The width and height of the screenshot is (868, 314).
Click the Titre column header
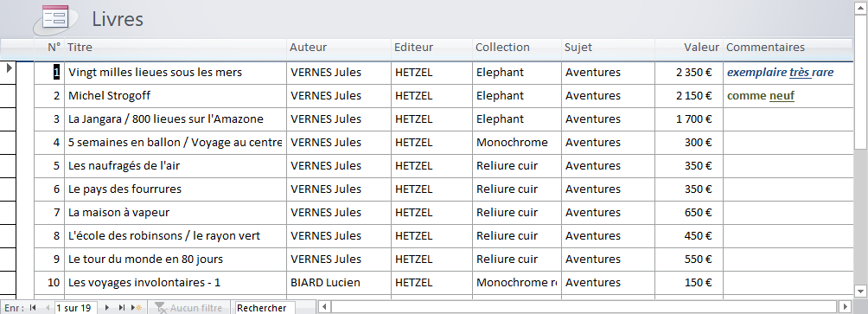(176, 48)
